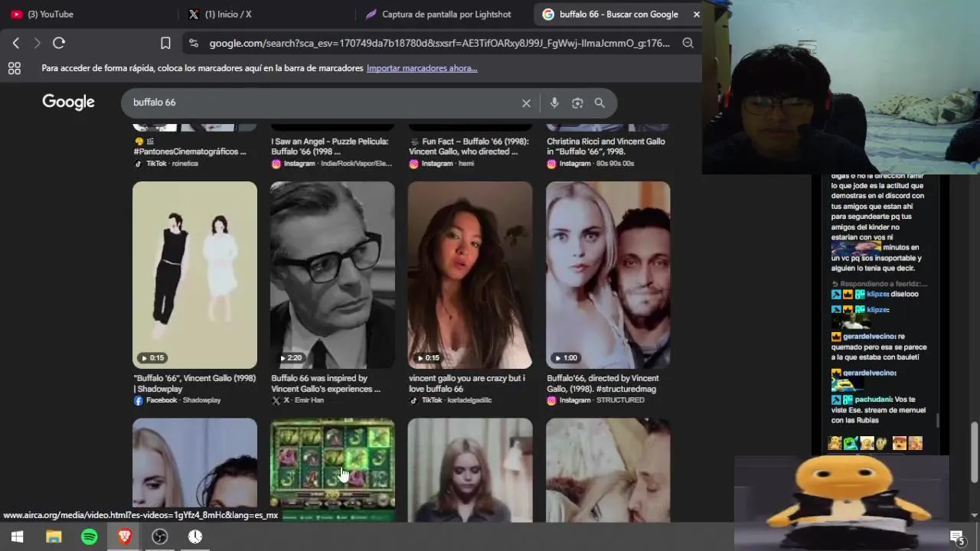
Task: Open Brave browser from the taskbar
Action: [125, 536]
